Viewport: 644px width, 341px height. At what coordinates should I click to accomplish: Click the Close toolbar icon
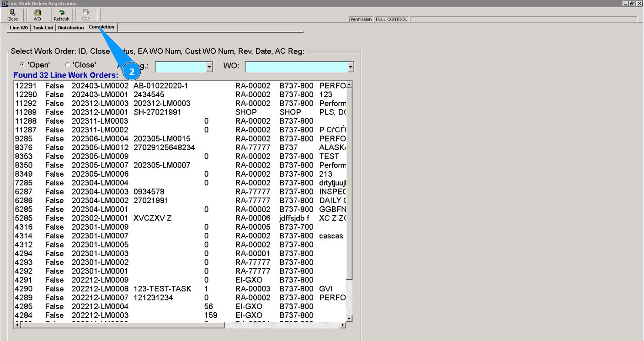13,15
